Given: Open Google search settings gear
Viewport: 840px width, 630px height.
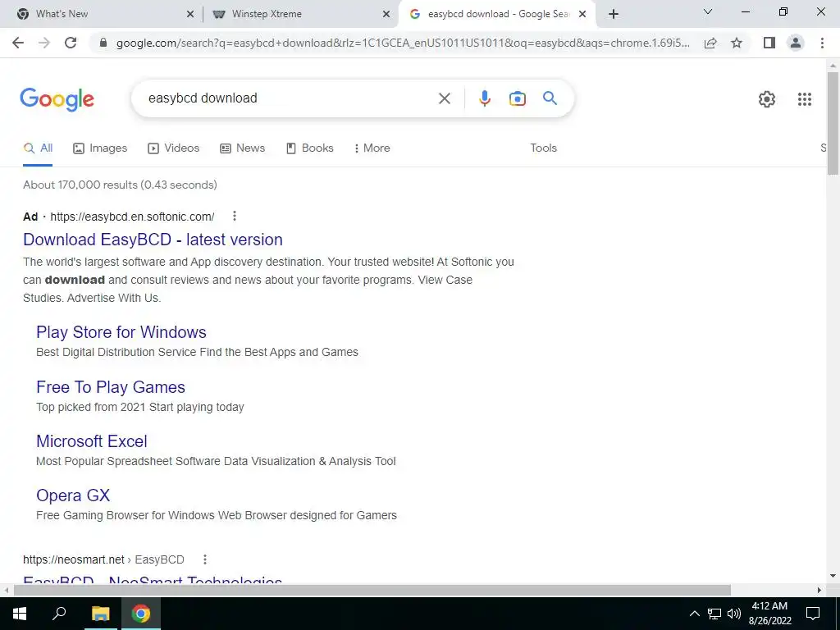Looking at the screenshot, I should coord(767,99).
